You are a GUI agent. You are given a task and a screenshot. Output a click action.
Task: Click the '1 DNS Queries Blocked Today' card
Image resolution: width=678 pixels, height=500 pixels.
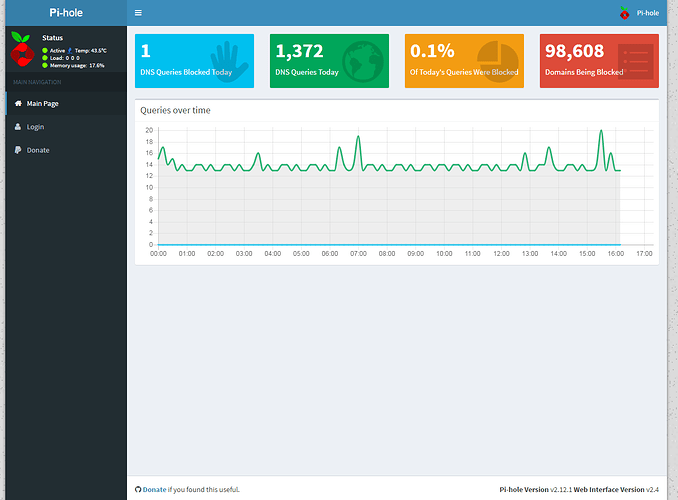tap(195, 61)
